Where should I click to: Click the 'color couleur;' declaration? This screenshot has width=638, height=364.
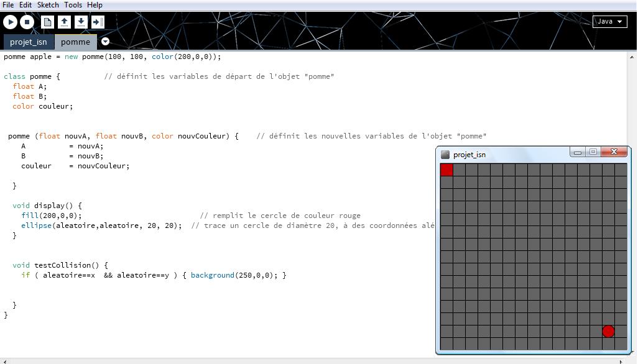click(x=43, y=106)
